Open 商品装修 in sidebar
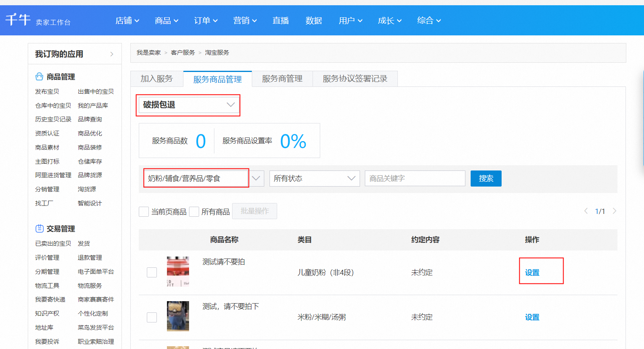 (90, 148)
